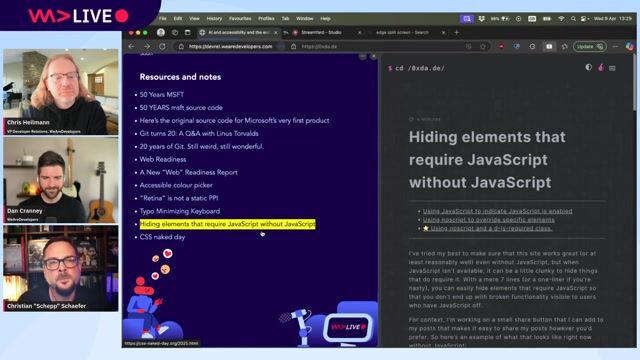Jump to noscript override specific elements section
Image resolution: width=640 pixels, height=360 pixels.
(x=488, y=220)
